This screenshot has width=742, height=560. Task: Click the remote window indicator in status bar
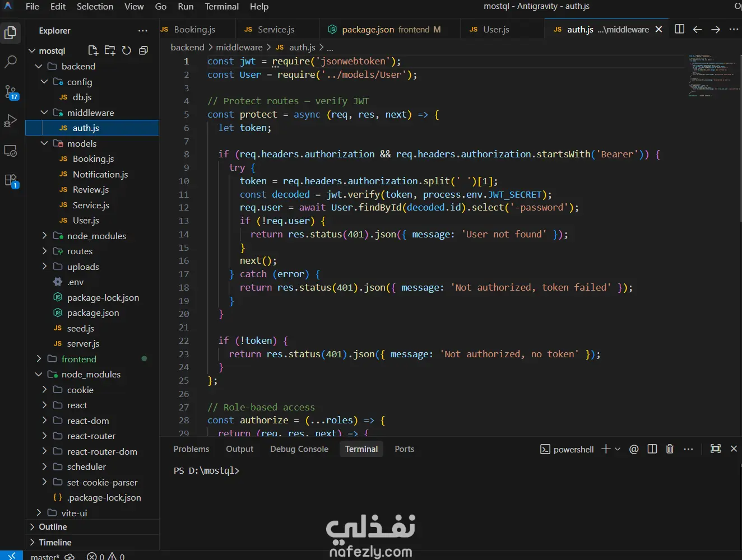tap(11, 556)
